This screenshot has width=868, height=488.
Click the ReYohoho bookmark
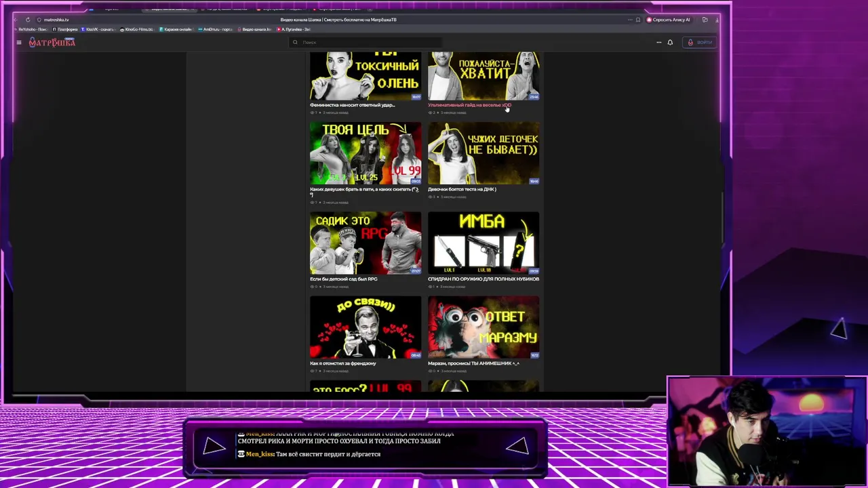coord(32,29)
